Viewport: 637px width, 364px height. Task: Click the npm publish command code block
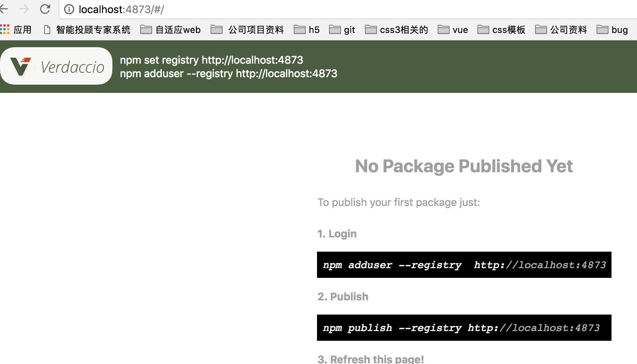pos(464,328)
